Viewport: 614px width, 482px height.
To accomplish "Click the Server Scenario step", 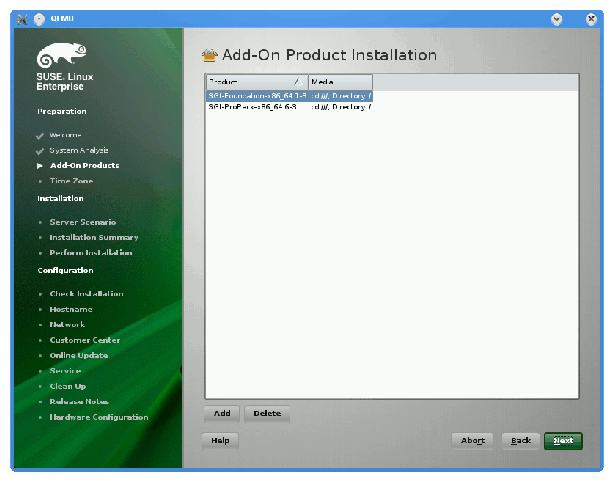I will pyautogui.click(x=83, y=222).
